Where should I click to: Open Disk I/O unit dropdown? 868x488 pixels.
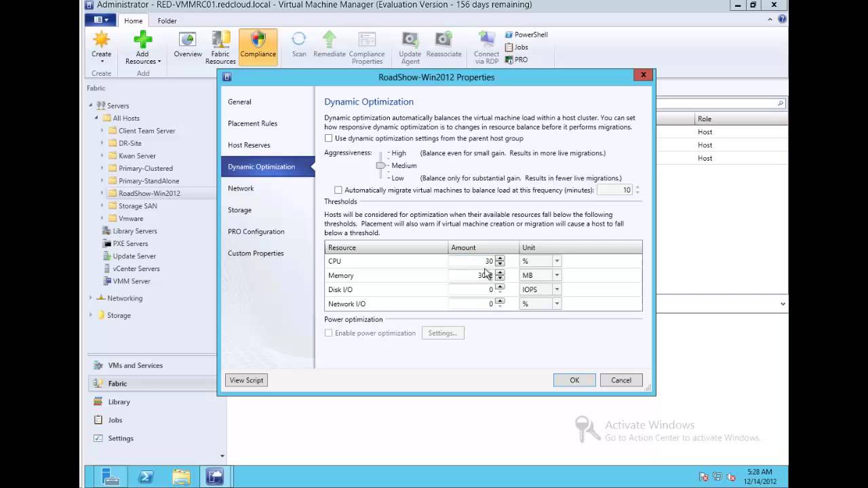[557, 289]
